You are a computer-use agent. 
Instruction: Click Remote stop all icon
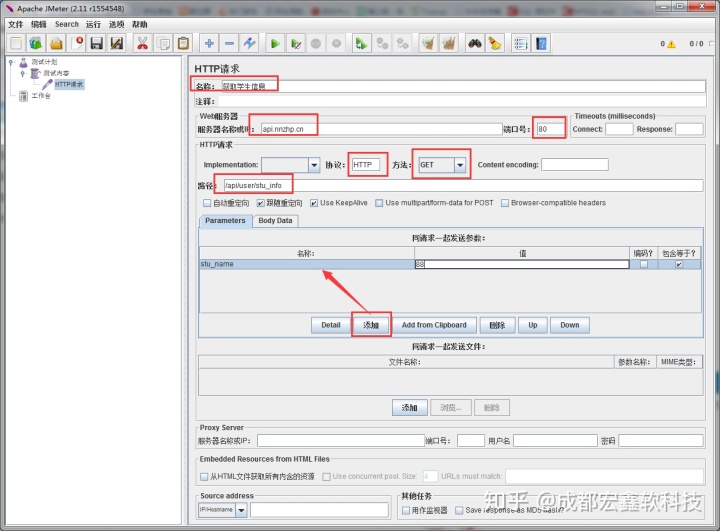click(x=382, y=44)
